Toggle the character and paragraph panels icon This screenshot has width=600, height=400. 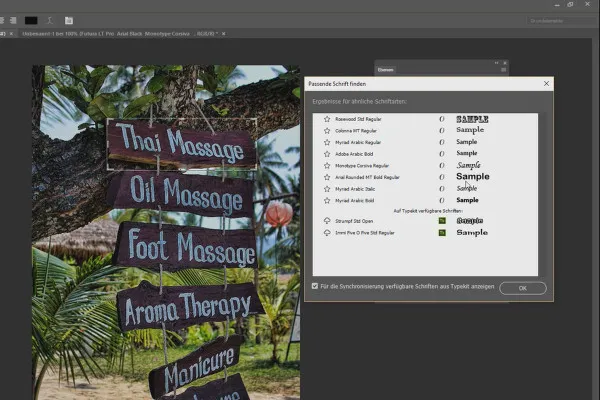pos(69,21)
